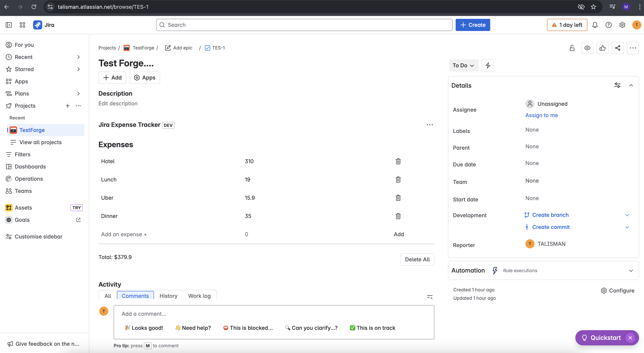Star this page in the browser

click(x=593, y=7)
